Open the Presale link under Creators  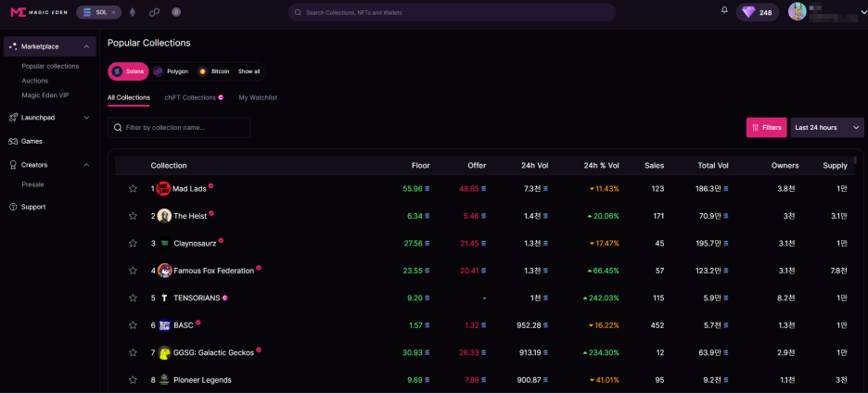coord(32,184)
